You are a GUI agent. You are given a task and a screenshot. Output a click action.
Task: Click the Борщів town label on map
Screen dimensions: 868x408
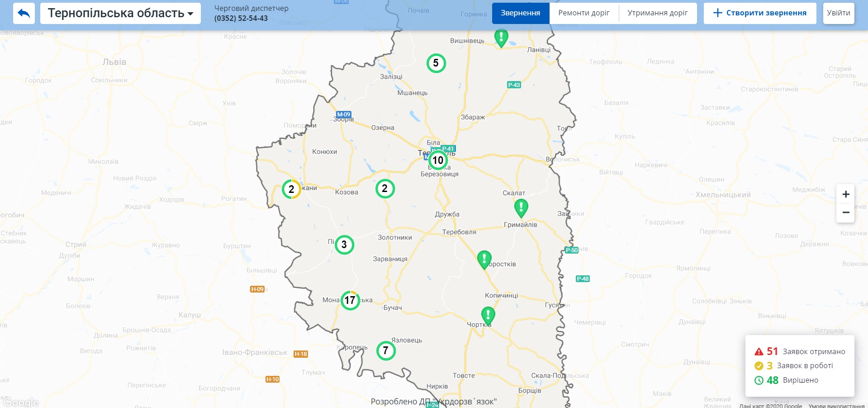coord(530,390)
